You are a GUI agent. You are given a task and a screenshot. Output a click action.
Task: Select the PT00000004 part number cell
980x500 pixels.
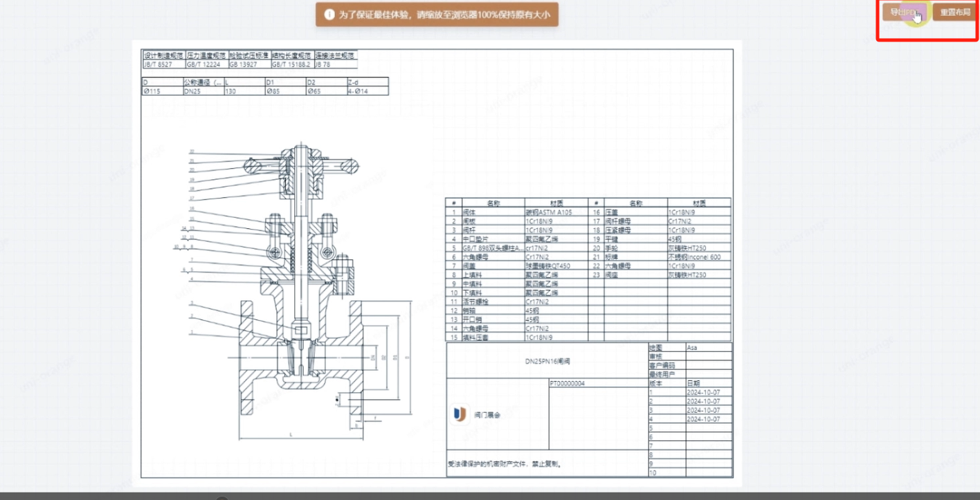pos(567,382)
